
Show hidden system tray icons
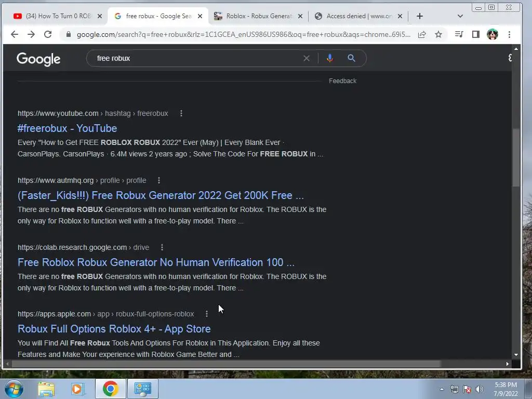click(x=442, y=389)
